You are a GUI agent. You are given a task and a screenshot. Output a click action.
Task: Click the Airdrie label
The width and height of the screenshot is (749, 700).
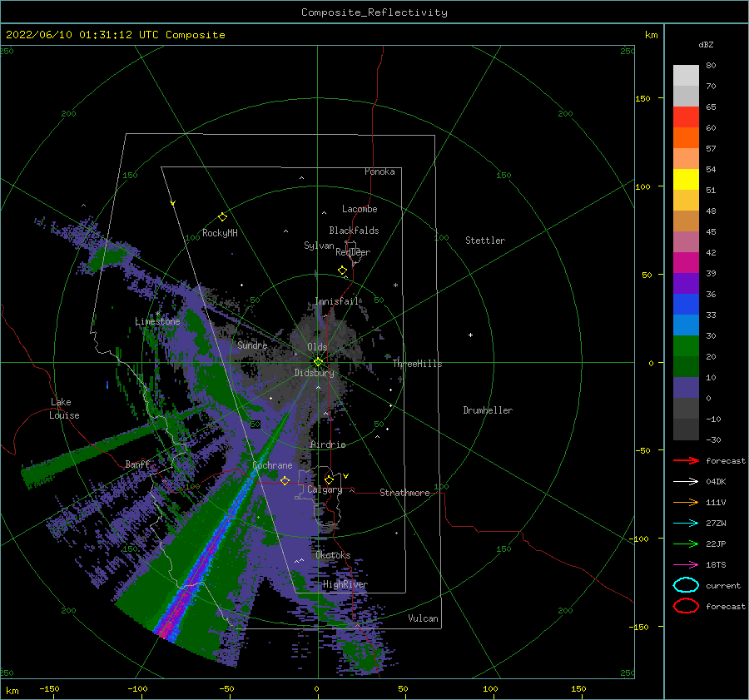328,444
